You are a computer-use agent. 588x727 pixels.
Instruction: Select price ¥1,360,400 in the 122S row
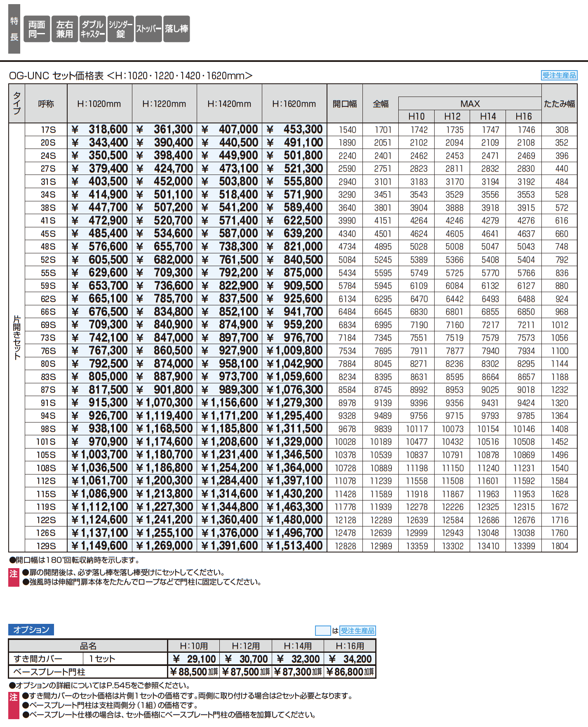229,520
